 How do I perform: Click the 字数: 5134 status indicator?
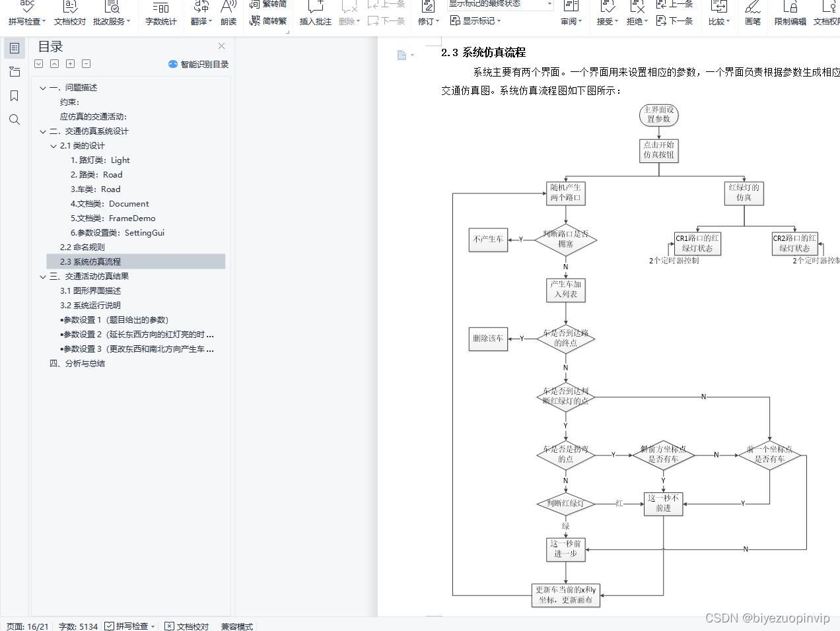coord(78,626)
